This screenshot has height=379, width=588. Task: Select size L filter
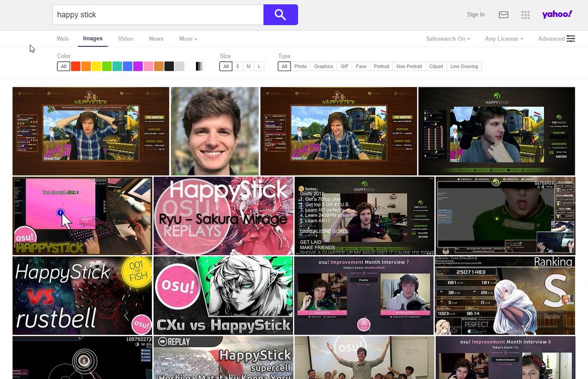pyautogui.click(x=259, y=66)
